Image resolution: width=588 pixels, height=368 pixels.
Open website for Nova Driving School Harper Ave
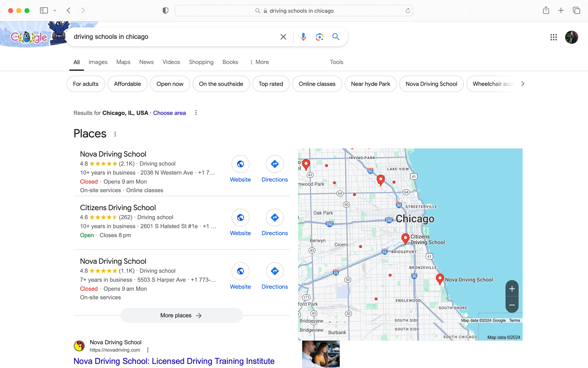(240, 276)
